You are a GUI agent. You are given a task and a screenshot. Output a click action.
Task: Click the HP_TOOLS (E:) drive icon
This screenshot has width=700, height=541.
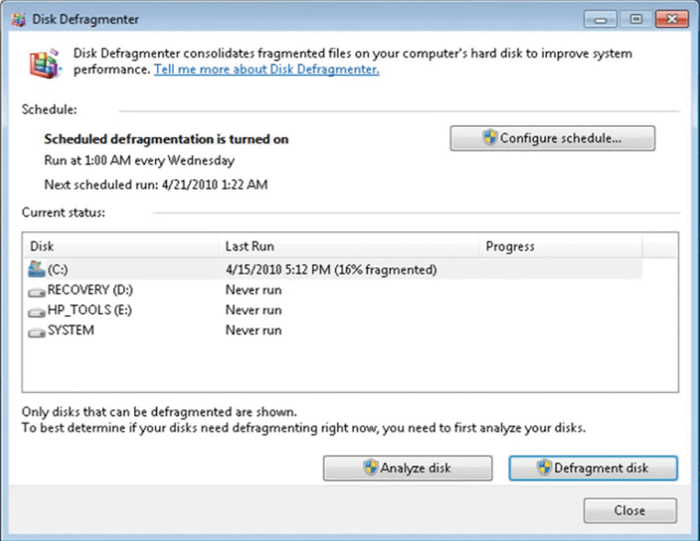(37, 311)
